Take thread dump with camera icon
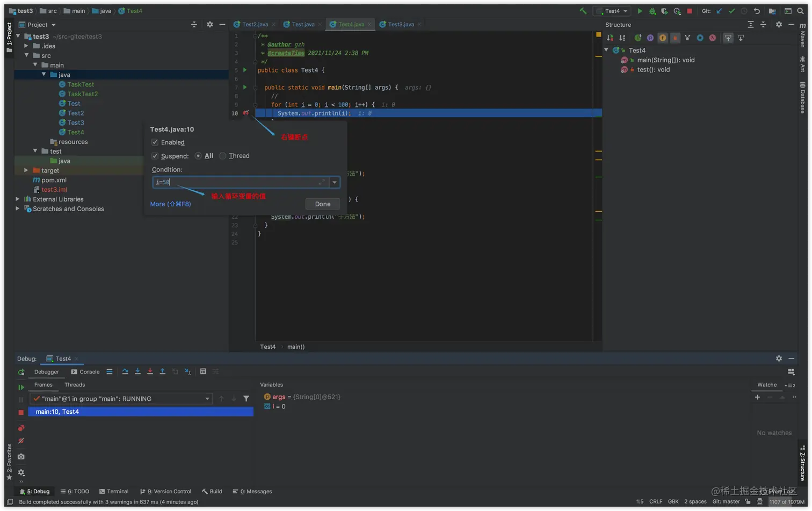This screenshot has height=511, width=812. (21, 457)
